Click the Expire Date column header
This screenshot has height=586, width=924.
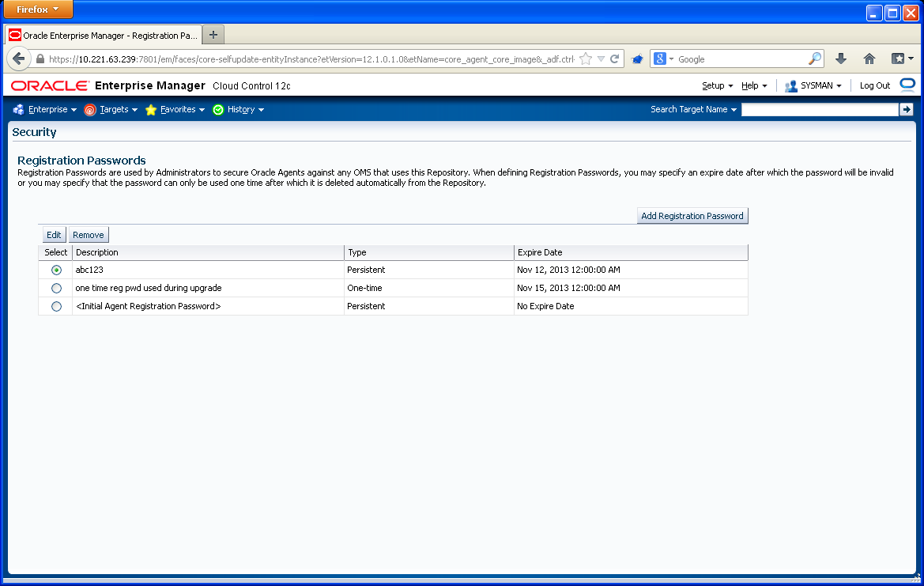click(631, 252)
